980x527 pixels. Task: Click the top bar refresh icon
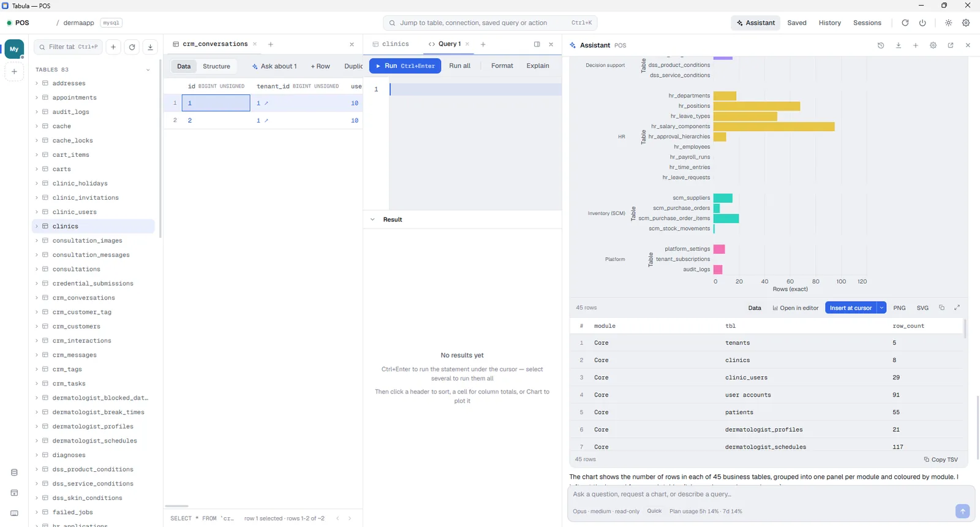905,23
